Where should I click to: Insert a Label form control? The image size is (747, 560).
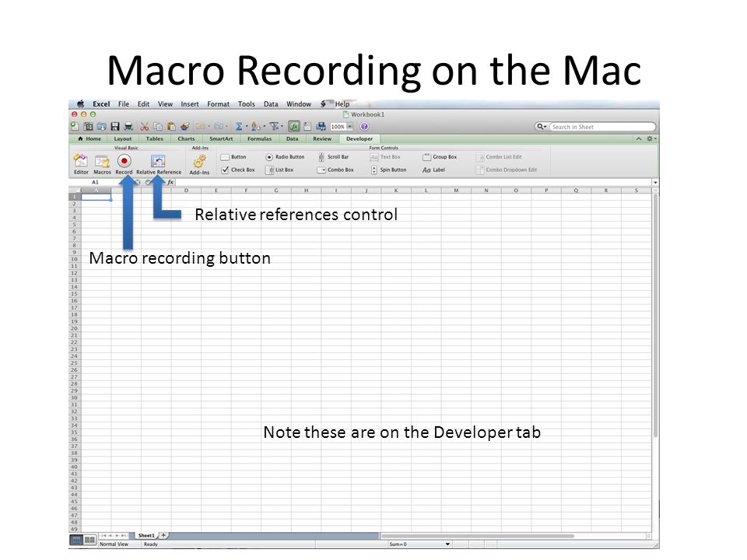tap(433, 170)
